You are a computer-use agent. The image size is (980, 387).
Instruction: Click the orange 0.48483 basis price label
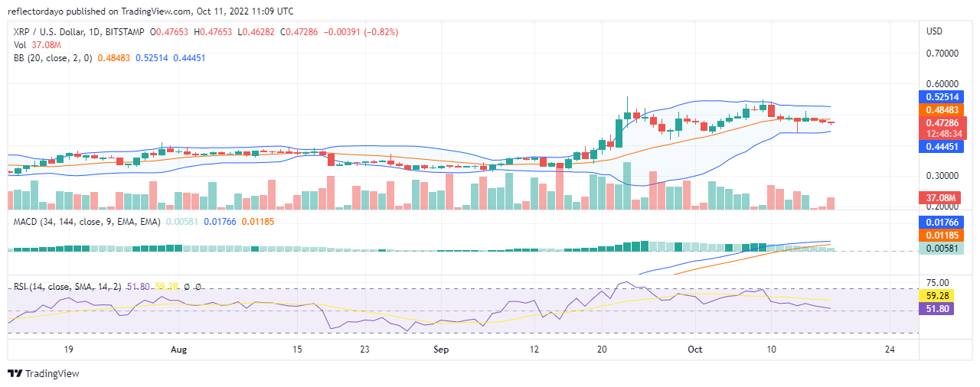(x=942, y=110)
